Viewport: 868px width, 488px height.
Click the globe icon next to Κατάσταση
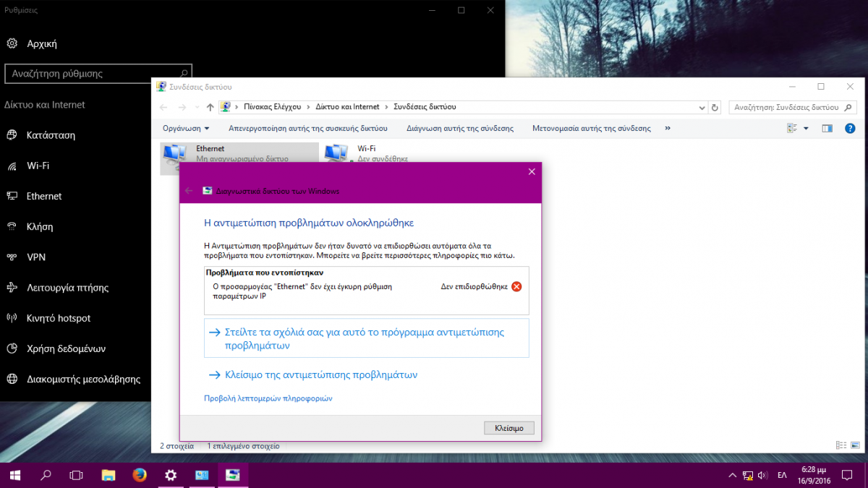coord(12,135)
